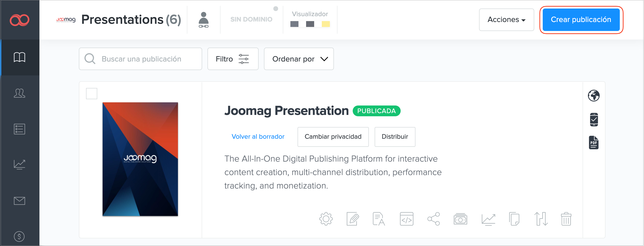The height and width of the screenshot is (246, 644).
Task: Click the globe visibility icon
Action: [x=593, y=96]
